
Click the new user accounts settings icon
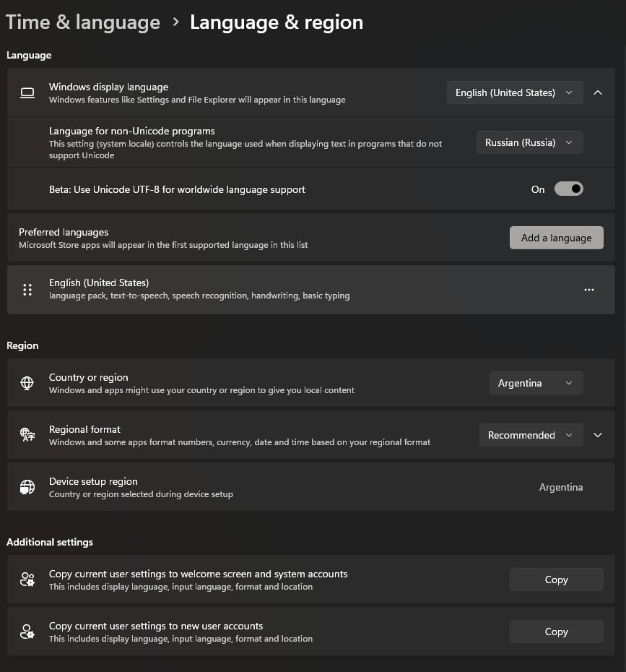27,632
